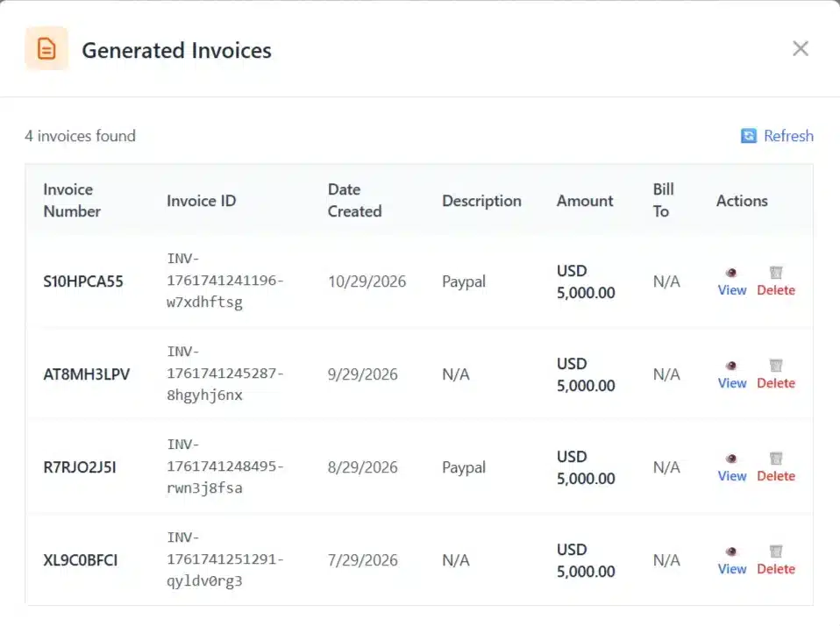
Task: Click the Amount column header
Action: [585, 201]
